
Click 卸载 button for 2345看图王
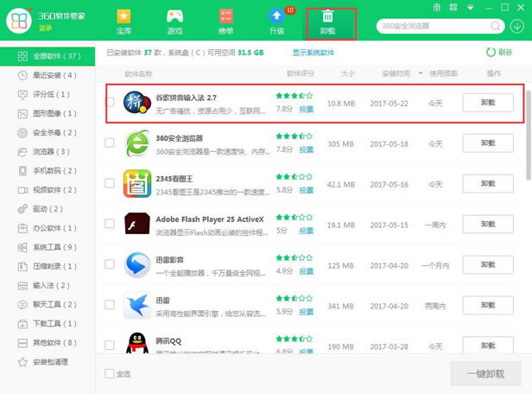click(487, 183)
